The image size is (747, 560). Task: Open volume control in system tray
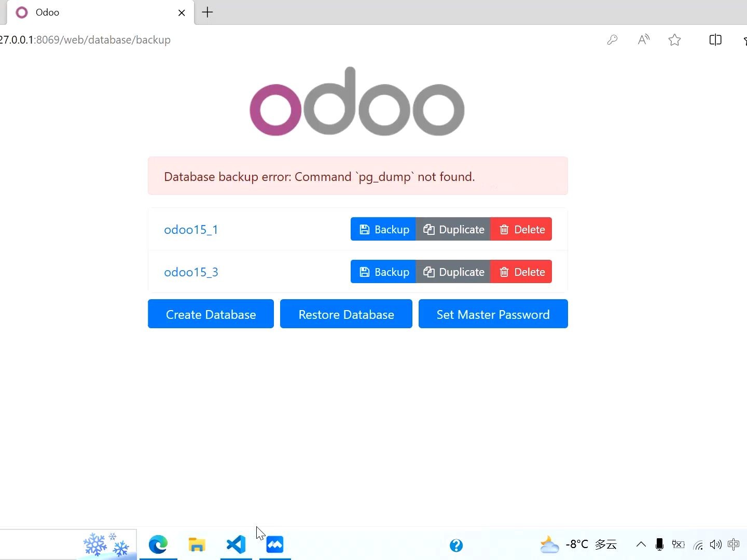point(716,544)
